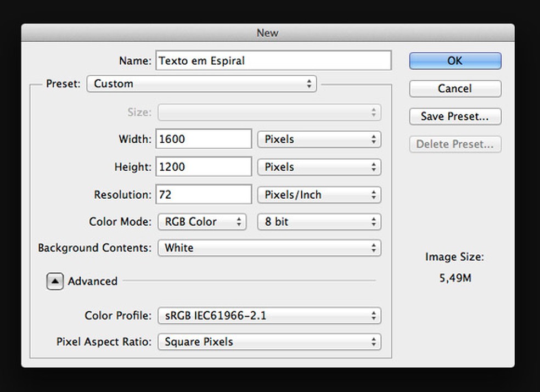Collapse the Advanced section arrow
Screen dimensions: 540x392
55,281
